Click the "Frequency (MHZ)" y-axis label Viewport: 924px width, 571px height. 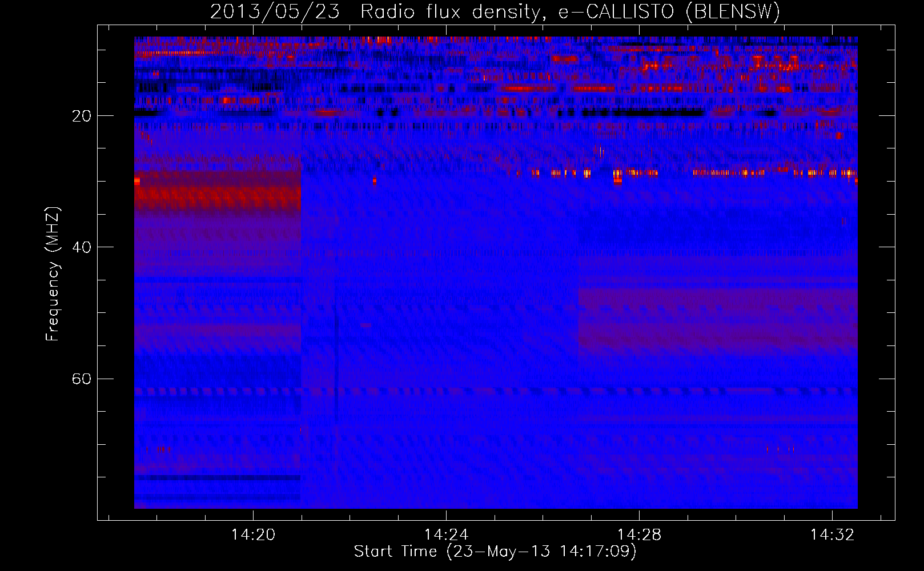(x=53, y=274)
